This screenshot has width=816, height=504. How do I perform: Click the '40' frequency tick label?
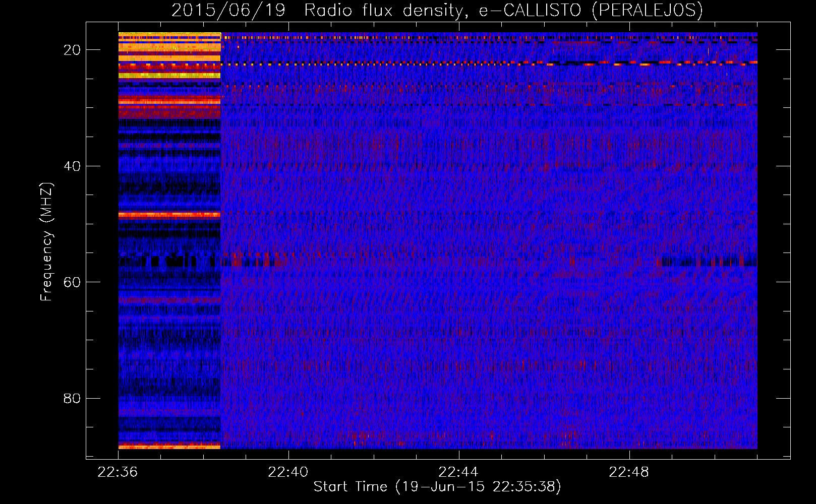click(72, 166)
